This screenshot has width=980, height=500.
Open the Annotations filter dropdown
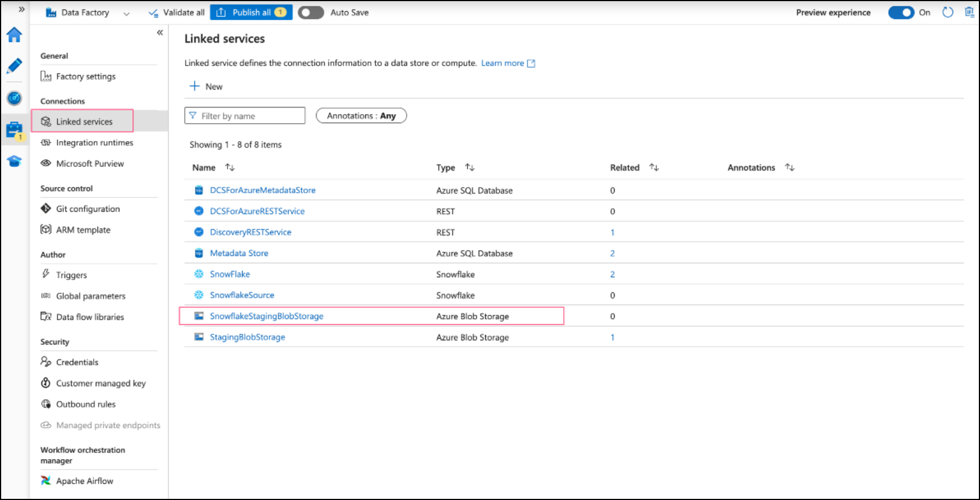click(x=361, y=116)
